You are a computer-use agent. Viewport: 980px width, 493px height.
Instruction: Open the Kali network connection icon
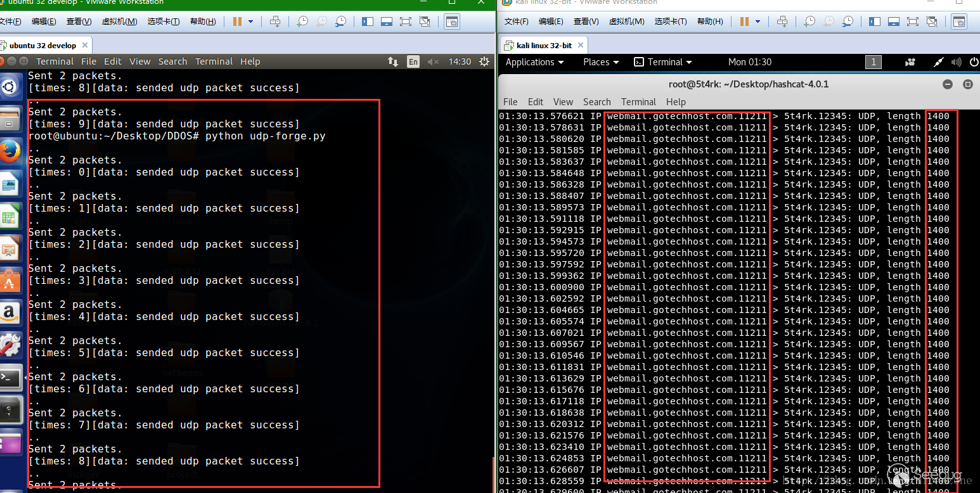[939, 62]
